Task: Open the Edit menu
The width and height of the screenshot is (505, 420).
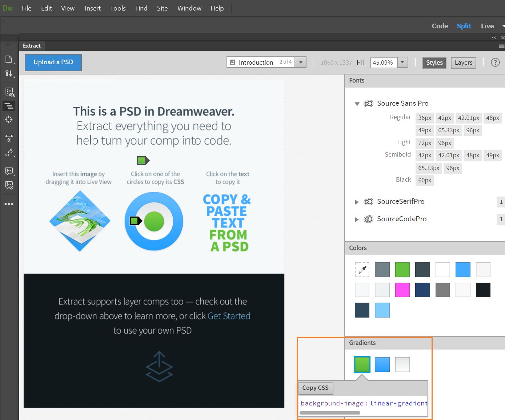Action: point(47,8)
